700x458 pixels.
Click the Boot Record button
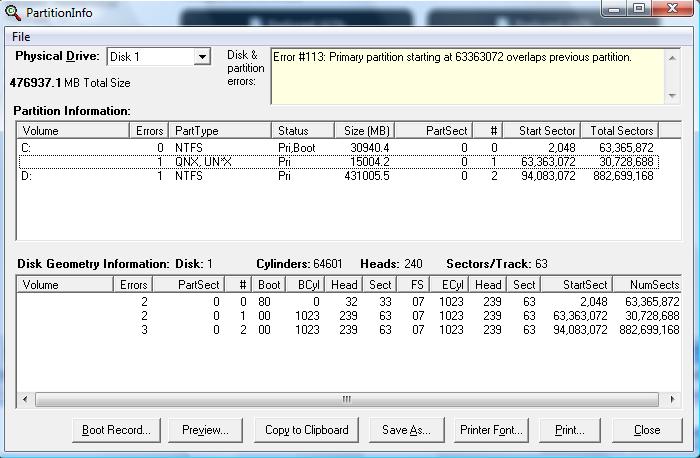coord(116,430)
